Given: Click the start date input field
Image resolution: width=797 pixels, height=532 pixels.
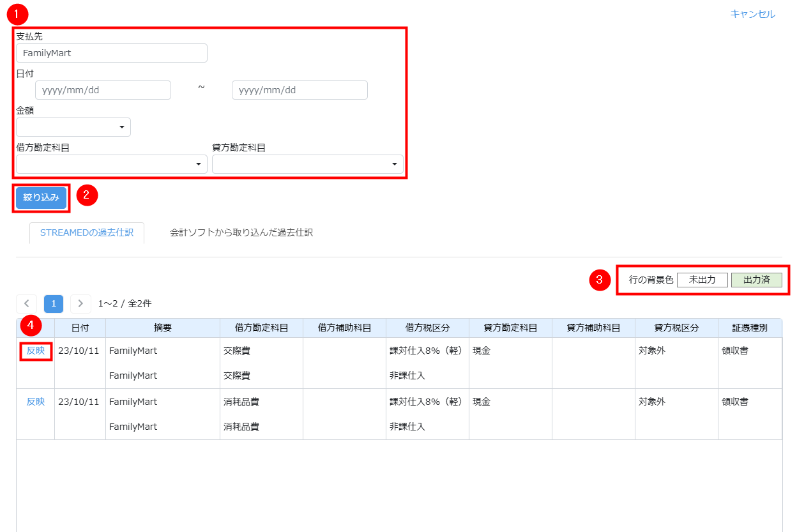Looking at the screenshot, I should (103, 90).
